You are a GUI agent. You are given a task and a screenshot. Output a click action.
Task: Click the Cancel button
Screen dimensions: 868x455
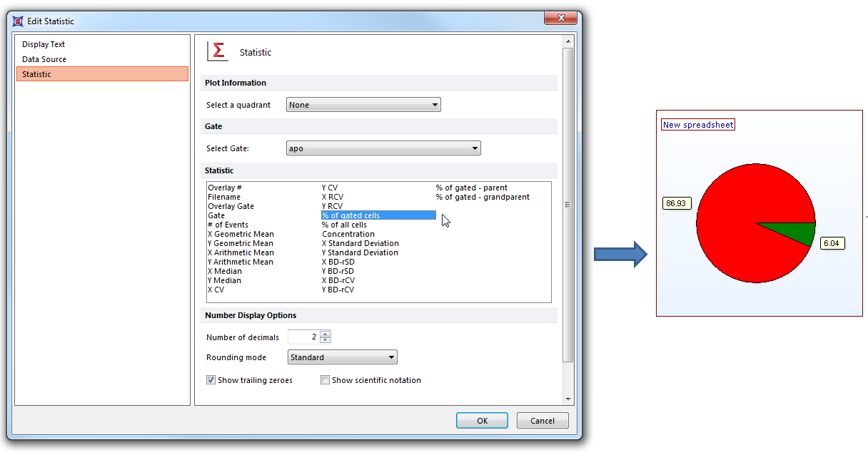click(x=542, y=421)
